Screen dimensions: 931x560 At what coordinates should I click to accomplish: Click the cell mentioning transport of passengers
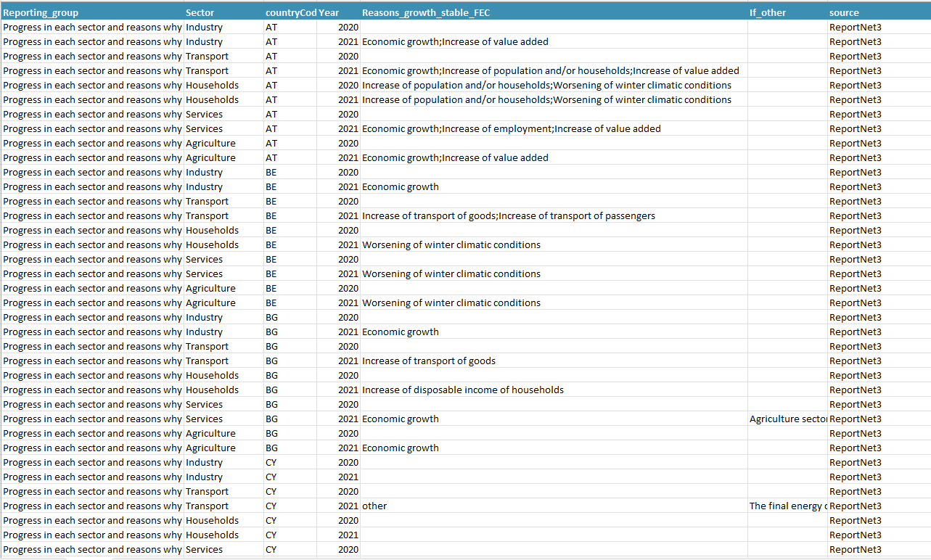pos(554,215)
